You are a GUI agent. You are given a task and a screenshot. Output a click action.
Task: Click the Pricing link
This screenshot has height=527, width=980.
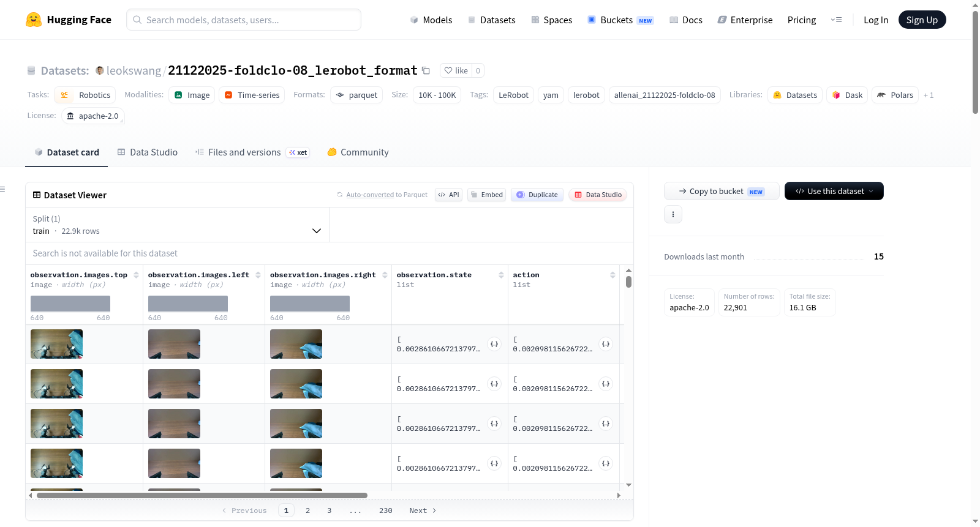click(802, 20)
